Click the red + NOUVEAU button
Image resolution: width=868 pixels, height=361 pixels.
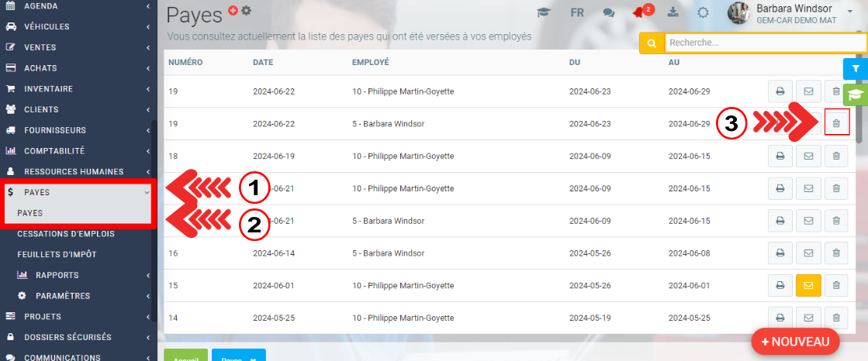tap(795, 342)
